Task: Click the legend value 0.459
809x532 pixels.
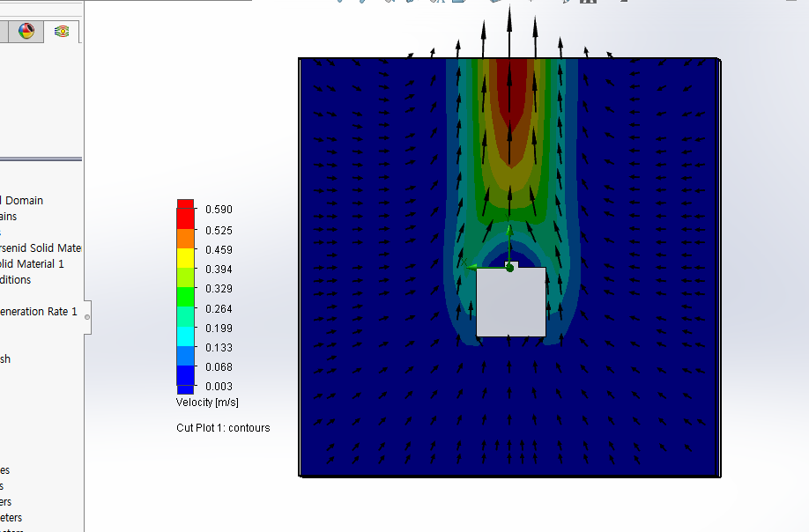Action: pyautogui.click(x=219, y=250)
